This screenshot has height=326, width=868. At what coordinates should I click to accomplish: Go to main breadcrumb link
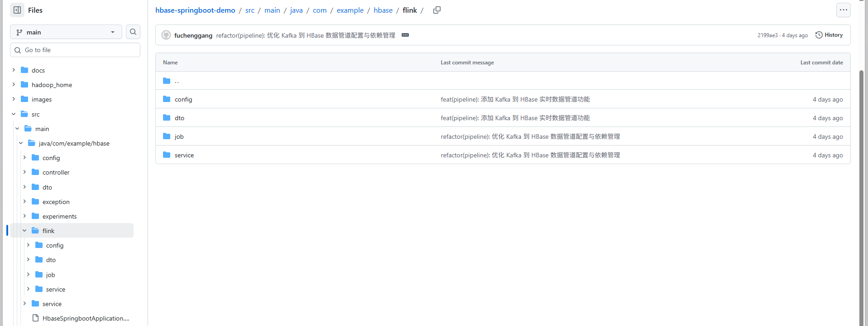272,10
